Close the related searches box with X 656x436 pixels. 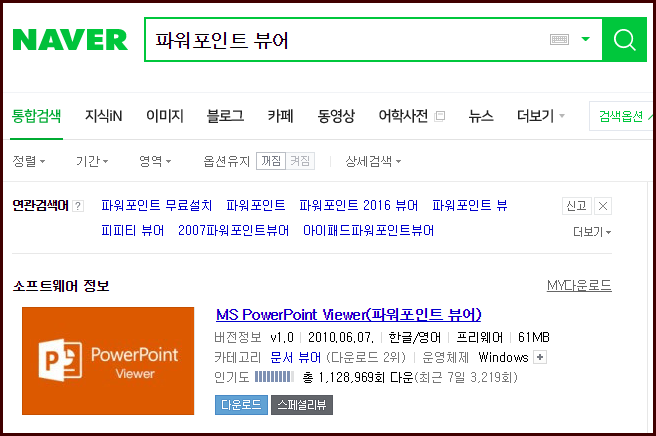coord(602,206)
